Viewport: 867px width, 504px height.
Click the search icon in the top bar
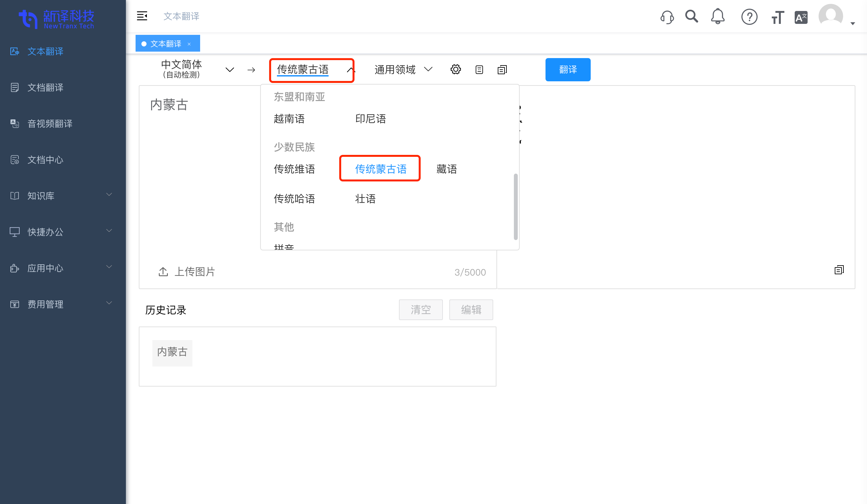(691, 16)
